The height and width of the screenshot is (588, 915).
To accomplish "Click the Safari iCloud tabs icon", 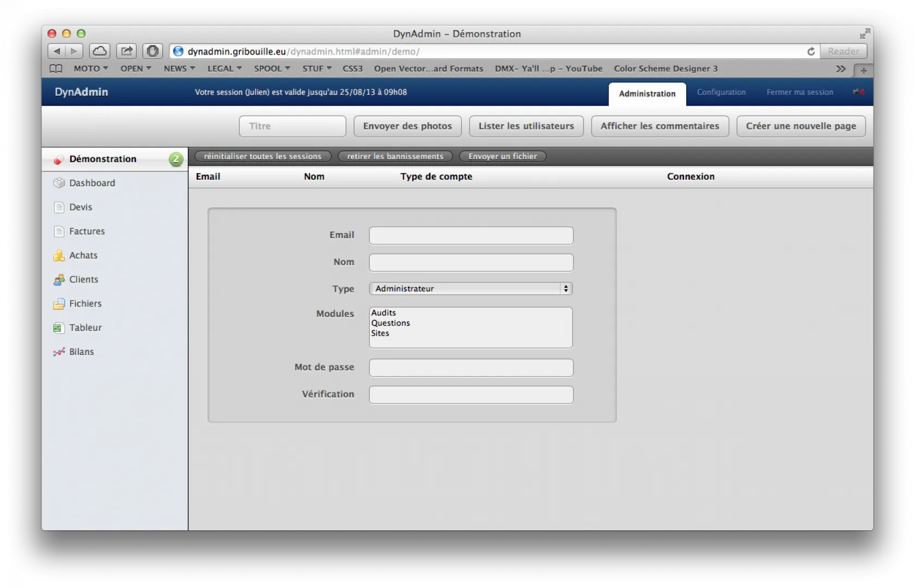I will coord(100,51).
